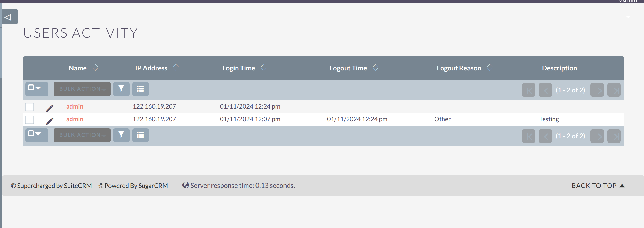Open the top column chooser list icon

(140, 89)
